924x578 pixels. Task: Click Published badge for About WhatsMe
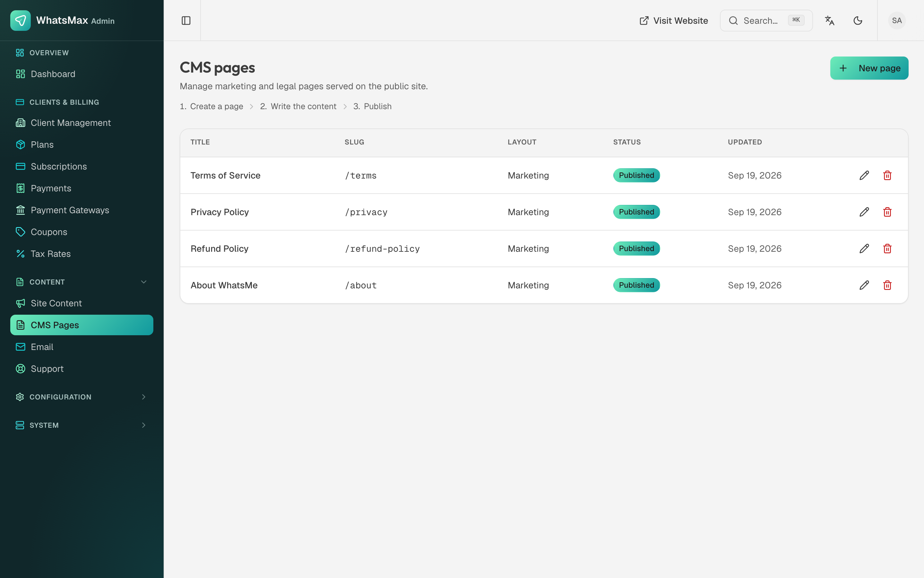(637, 285)
